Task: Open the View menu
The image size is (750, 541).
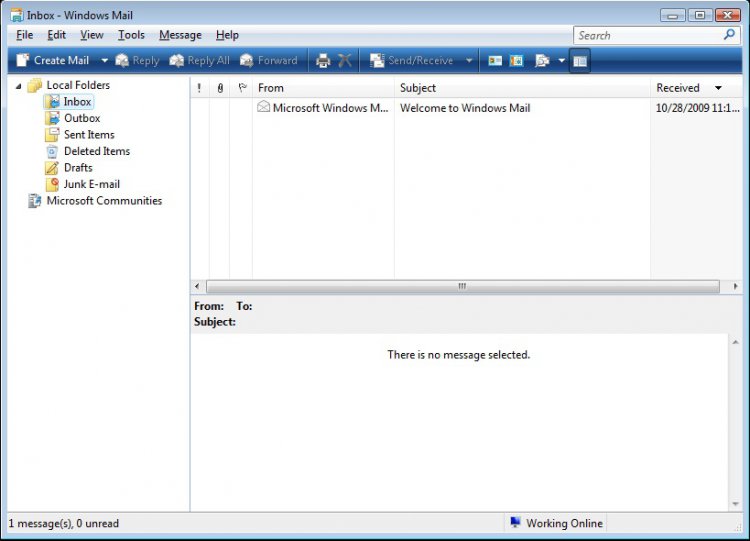Action: point(91,35)
